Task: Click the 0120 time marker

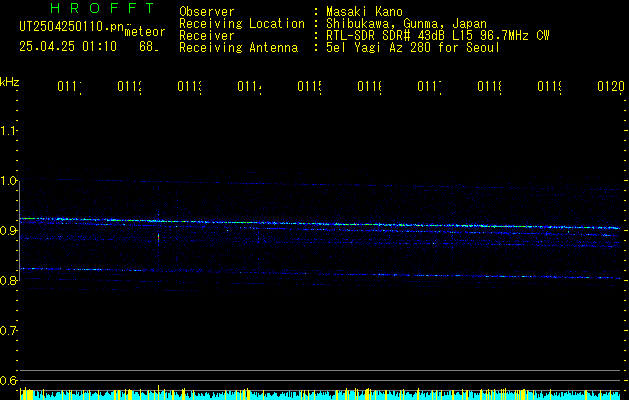Action: click(x=611, y=87)
